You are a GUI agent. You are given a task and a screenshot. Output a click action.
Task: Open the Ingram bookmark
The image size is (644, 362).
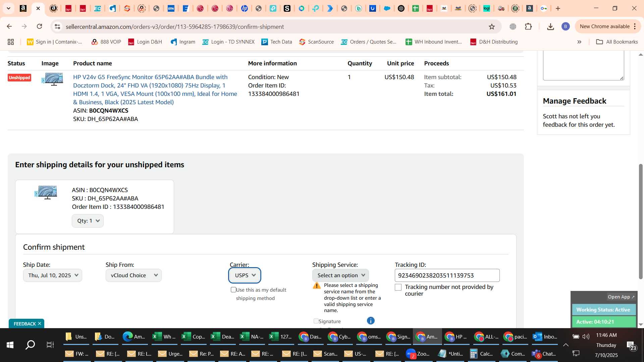click(x=183, y=42)
